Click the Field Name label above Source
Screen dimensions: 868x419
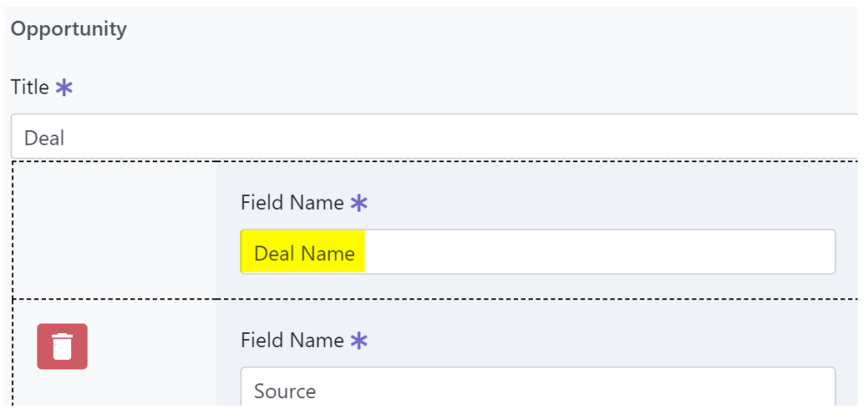[x=292, y=341]
